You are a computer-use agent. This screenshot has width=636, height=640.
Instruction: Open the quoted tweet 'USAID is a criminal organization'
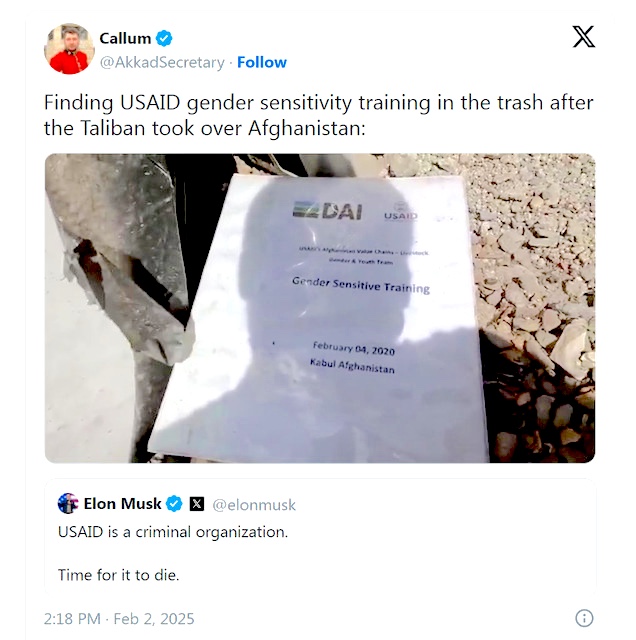pyautogui.click(x=320, y=536)
